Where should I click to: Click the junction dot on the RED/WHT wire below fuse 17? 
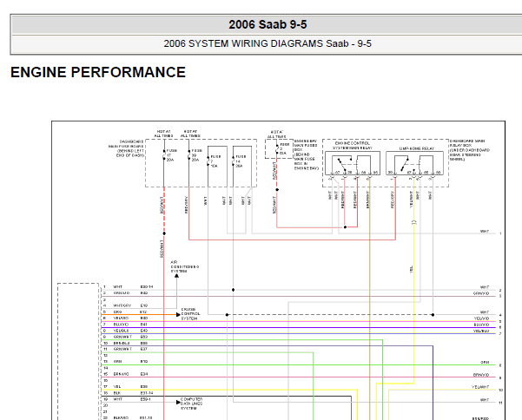click(164, 233)
